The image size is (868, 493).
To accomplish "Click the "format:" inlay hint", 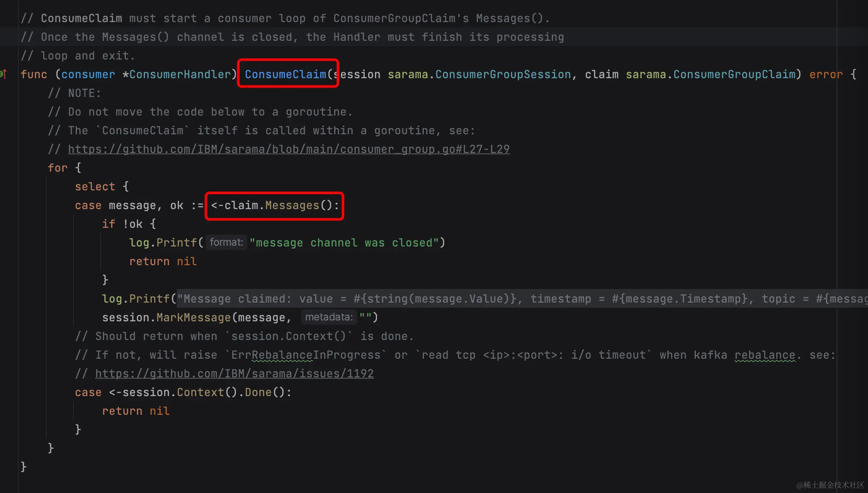I will [226, 242].
